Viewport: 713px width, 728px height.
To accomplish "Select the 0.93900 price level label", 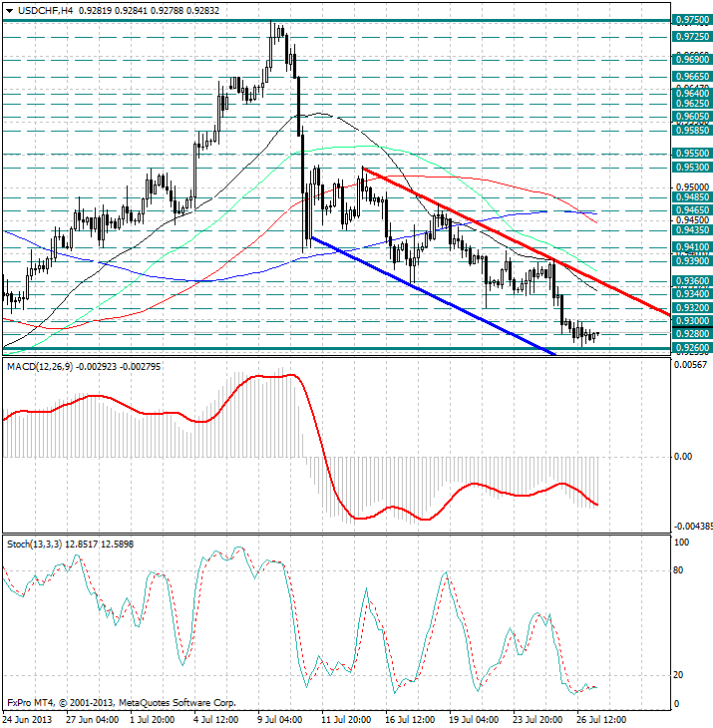I will pyautogui.click(x=692, y=261).
